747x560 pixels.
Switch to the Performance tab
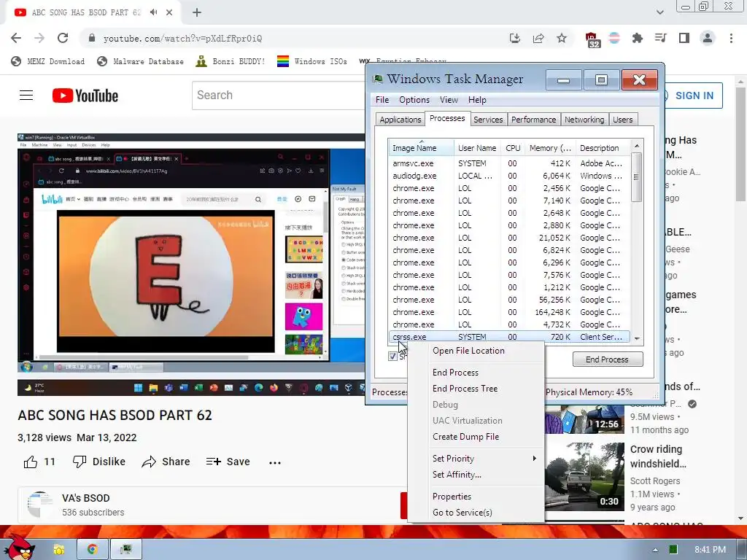coord(533,120)
